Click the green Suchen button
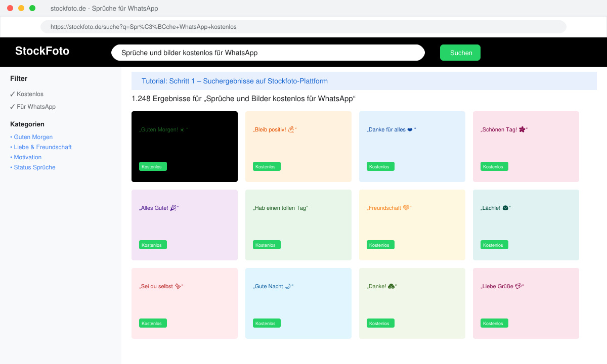This screenshot has height=364, width=607. pos(460,53)
